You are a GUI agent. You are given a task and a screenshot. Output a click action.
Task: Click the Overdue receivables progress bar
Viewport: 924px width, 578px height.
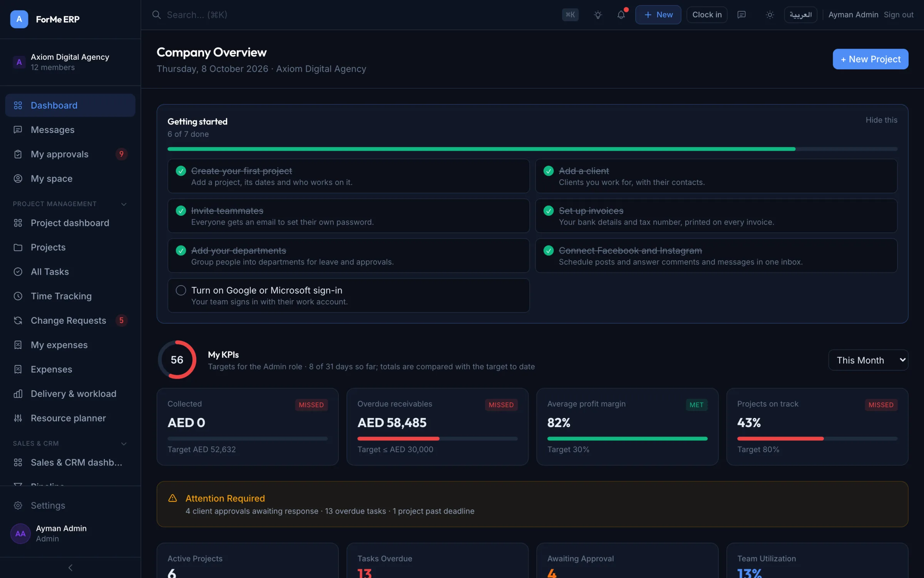pyautogui.click(x=437, y=439)
